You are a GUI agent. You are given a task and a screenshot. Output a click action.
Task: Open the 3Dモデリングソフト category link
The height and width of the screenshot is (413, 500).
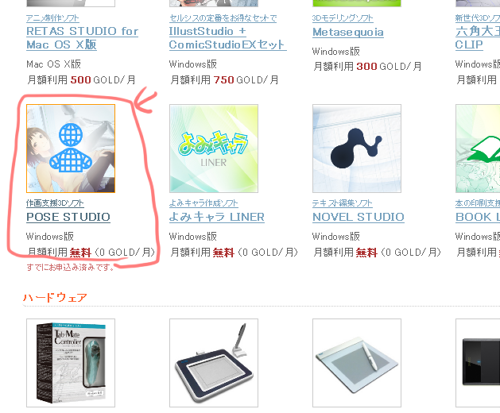pyautogui.click(x=343, y=18)
